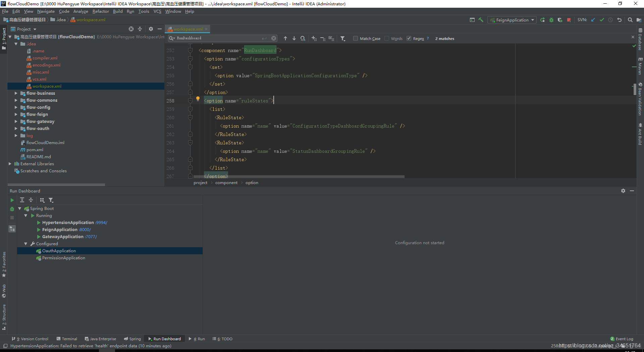Fold the code block at line 252

pos(190,50)
